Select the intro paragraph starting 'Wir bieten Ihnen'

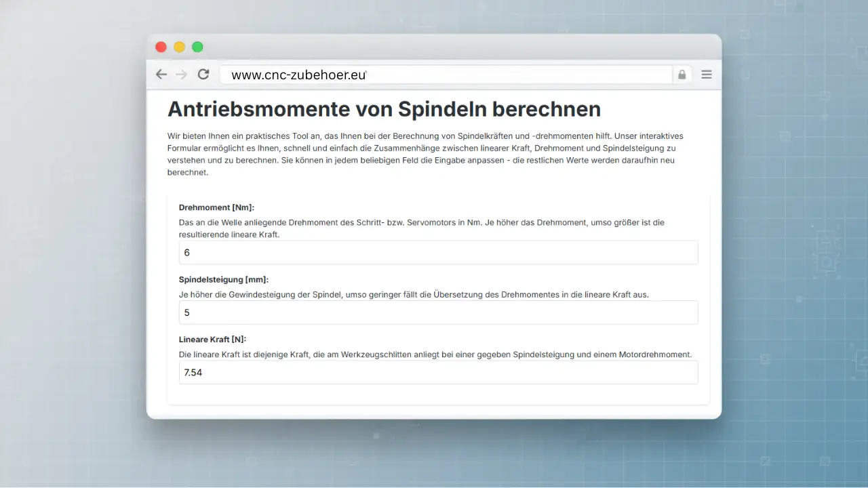click(425, 155)
